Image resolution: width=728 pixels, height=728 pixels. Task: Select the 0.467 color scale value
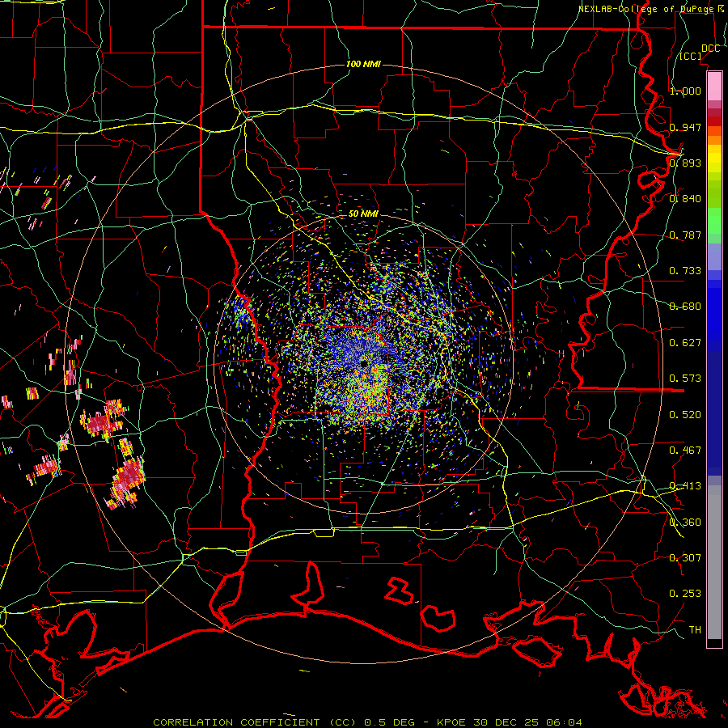(685, 451)
